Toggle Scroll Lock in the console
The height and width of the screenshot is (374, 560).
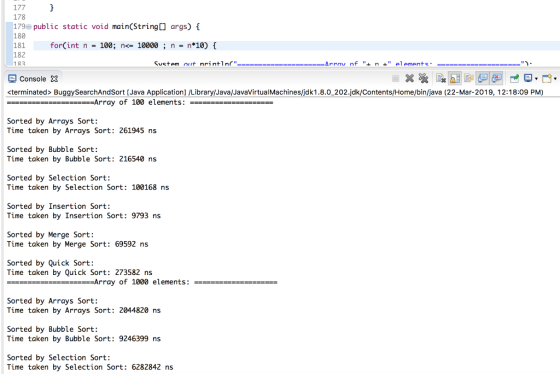[455, 78]
